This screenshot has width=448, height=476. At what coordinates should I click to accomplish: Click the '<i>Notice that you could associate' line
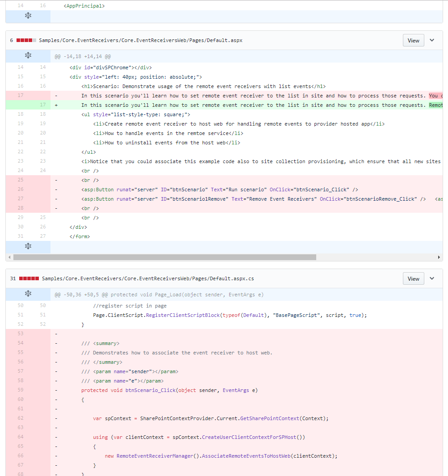(x=261, y=161)
